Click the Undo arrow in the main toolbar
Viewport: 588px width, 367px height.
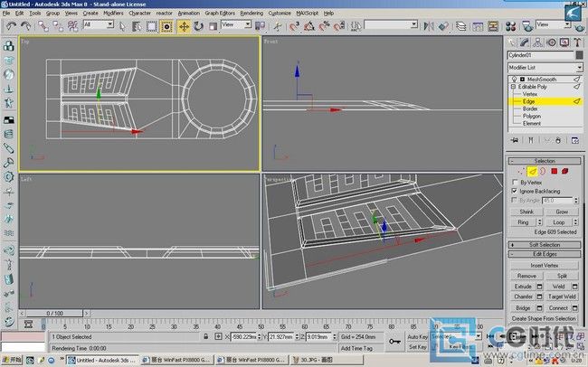pos(11,26)
